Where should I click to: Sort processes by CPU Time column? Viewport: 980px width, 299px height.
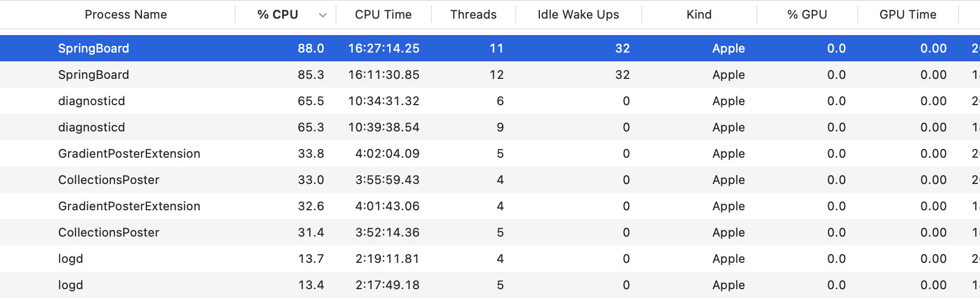[x=383, y=15]
